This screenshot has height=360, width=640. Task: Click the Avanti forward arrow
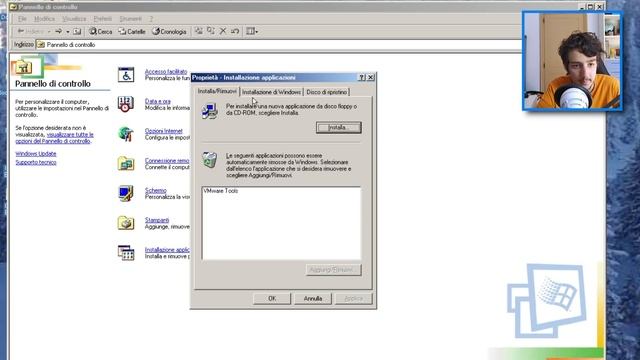[x=58, y=31]
